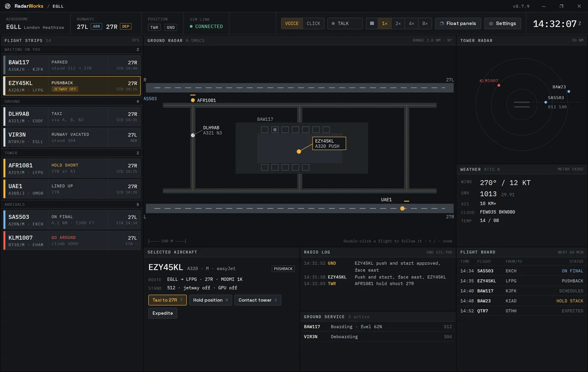Click BAW23 blip on tower radar
Viewport: 588px width, 372px height.
coord(569,92)
